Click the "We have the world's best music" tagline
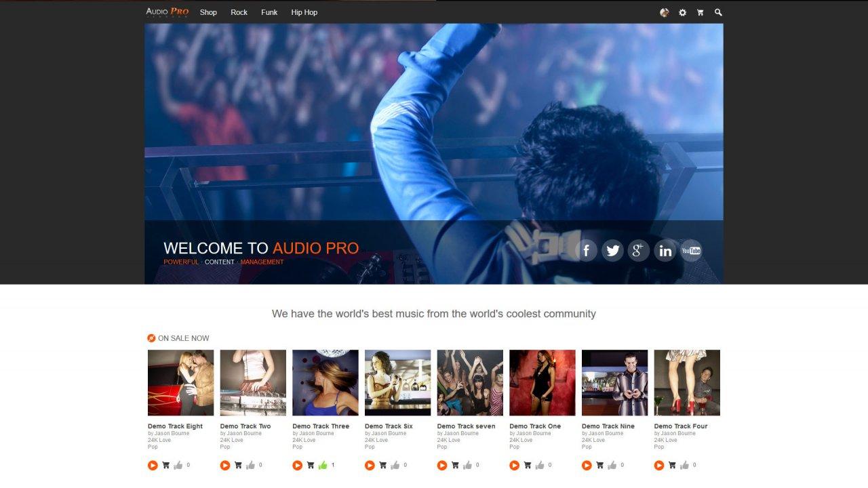 434,314
